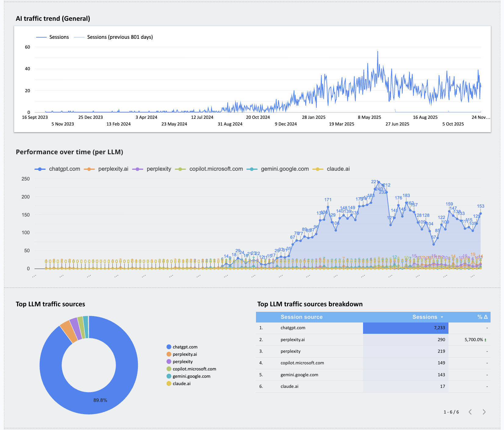504x430 pixels.
Task: Toggle claude.ai series in performance legend
Action: (x=331, y=169)
